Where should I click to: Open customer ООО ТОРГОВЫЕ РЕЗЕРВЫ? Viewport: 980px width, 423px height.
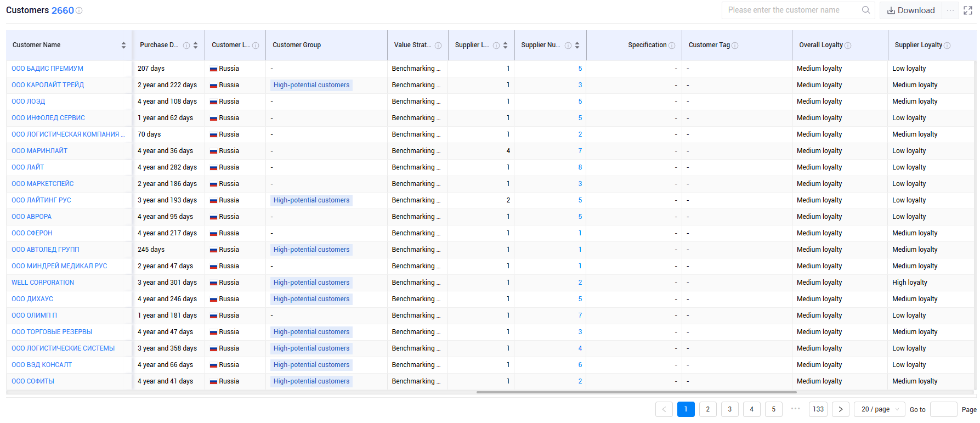[x=52, y=332]
